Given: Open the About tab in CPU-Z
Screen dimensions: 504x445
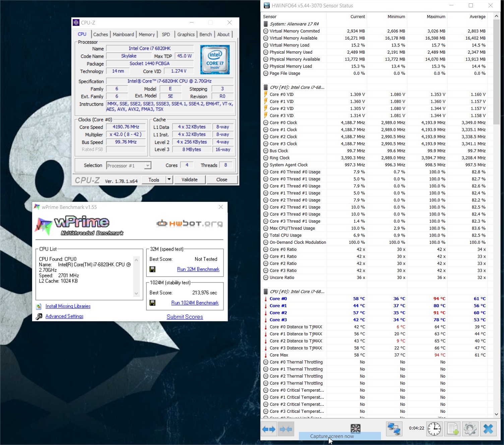Looking at the screenshot, I should pyautogui.click(x=224, y=34).
